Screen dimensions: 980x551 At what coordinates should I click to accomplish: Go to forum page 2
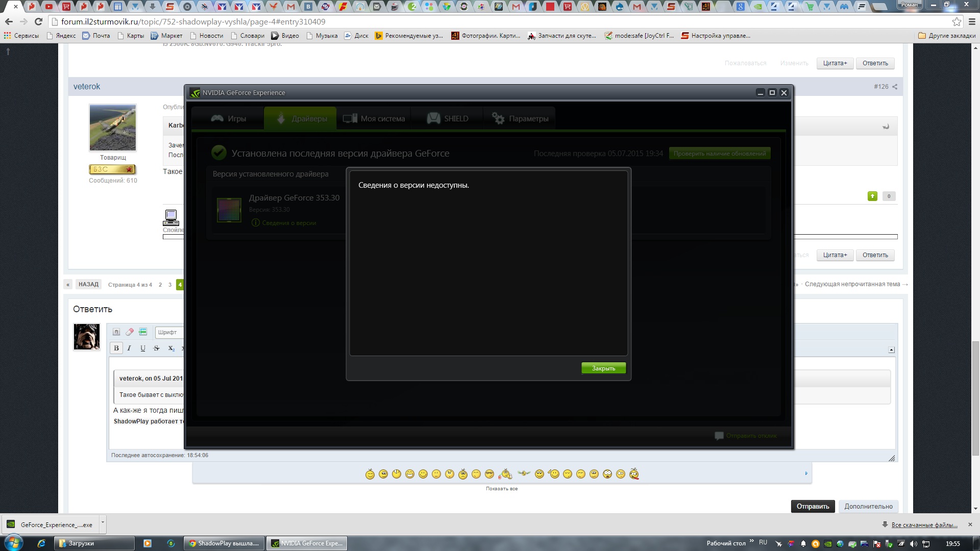coord(160,285)
